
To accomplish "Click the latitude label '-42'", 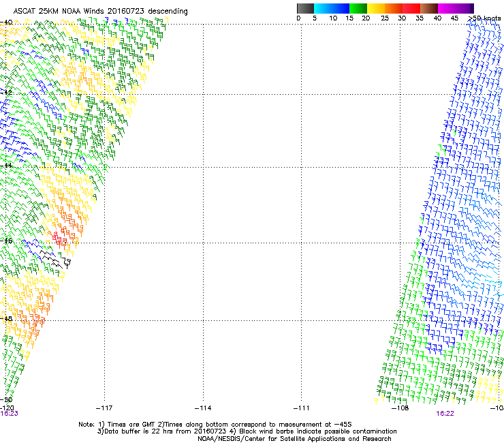I will pos(6,92).
